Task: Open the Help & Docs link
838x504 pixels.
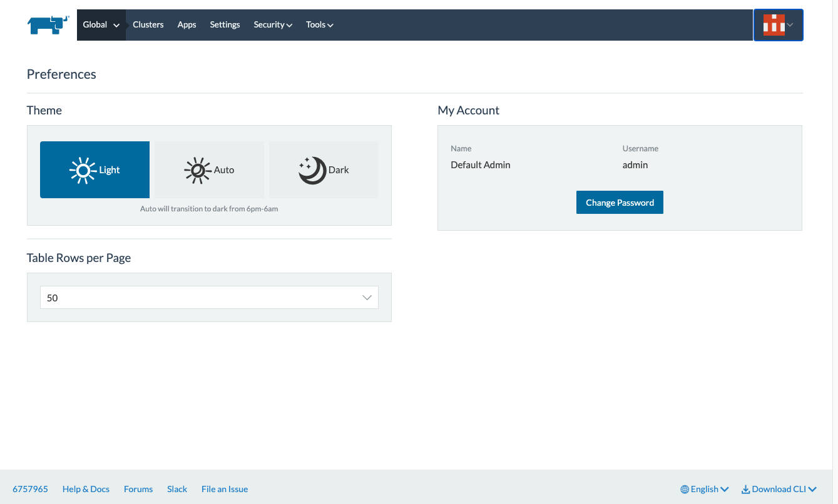Action: click(x=86, y=489)
